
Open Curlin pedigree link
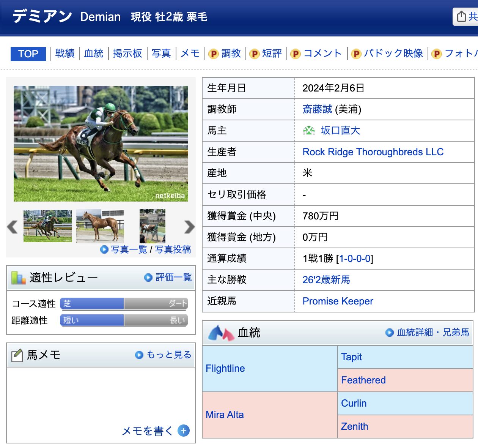pos(354,403)
